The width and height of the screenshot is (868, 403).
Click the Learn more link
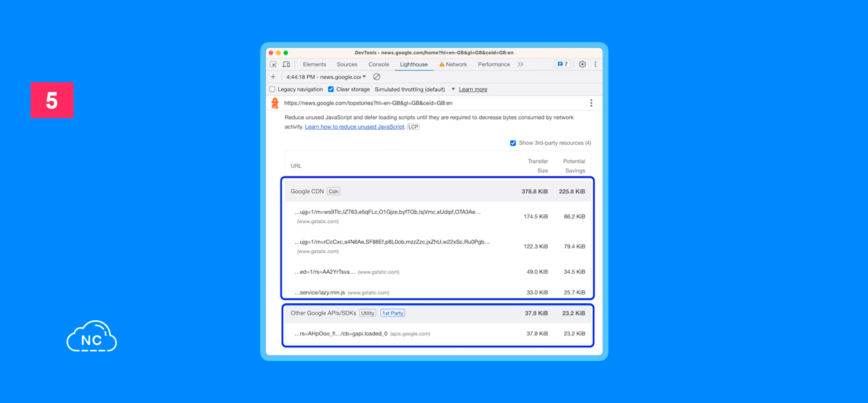point(473,89)
